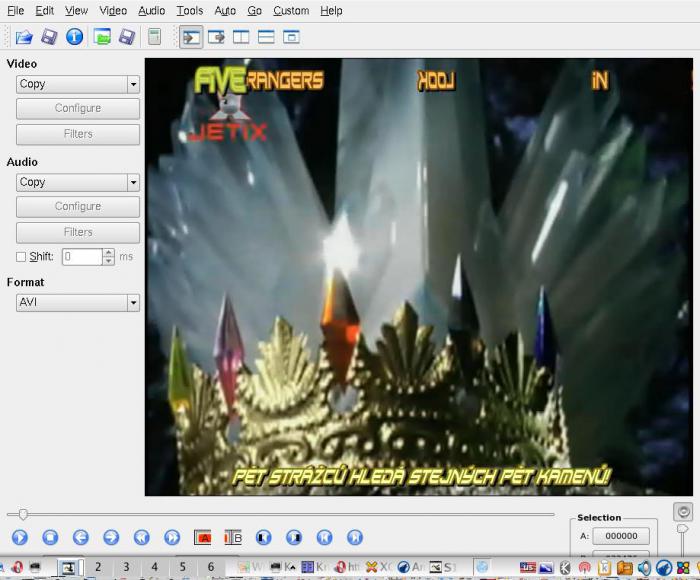This screenshot has height=580, width=700.
Task: Open the Go menu
Action: coord(254,10)
